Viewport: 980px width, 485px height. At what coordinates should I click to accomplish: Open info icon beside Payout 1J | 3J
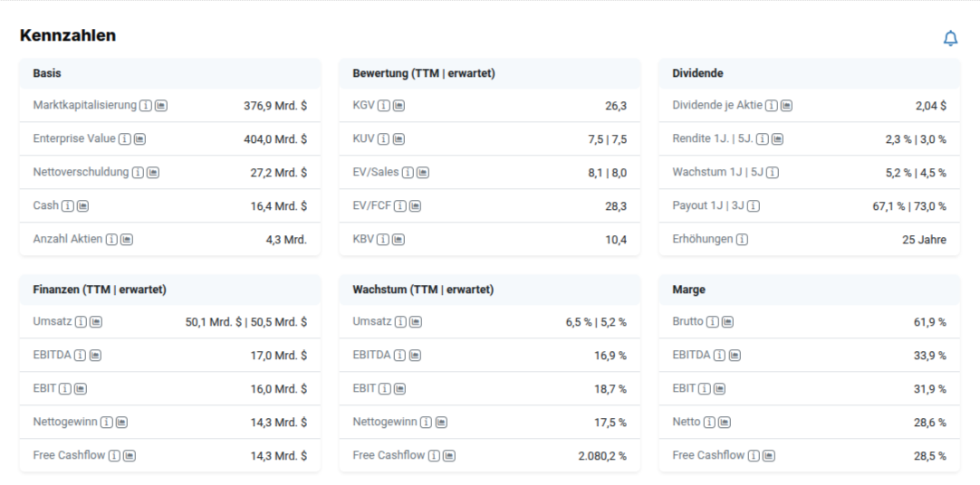tap(754, 205)
